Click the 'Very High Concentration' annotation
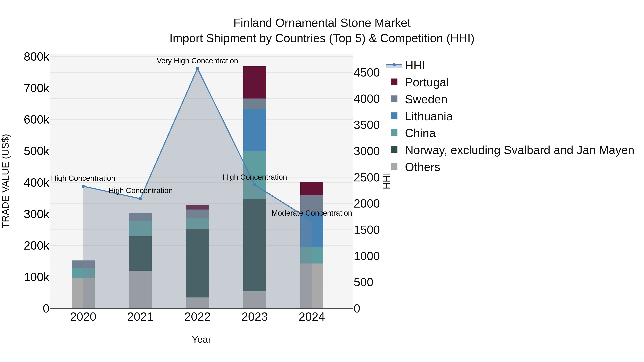Image resolution: width=644 pixels, height=362 pixels. pyautogui.click(x=197, y=61)
